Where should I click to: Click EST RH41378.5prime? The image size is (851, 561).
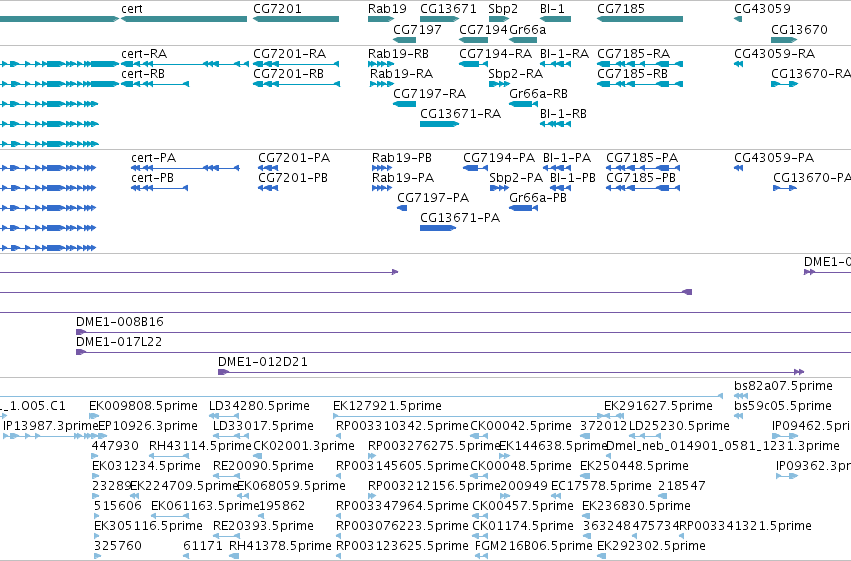[x=280, y=546]
